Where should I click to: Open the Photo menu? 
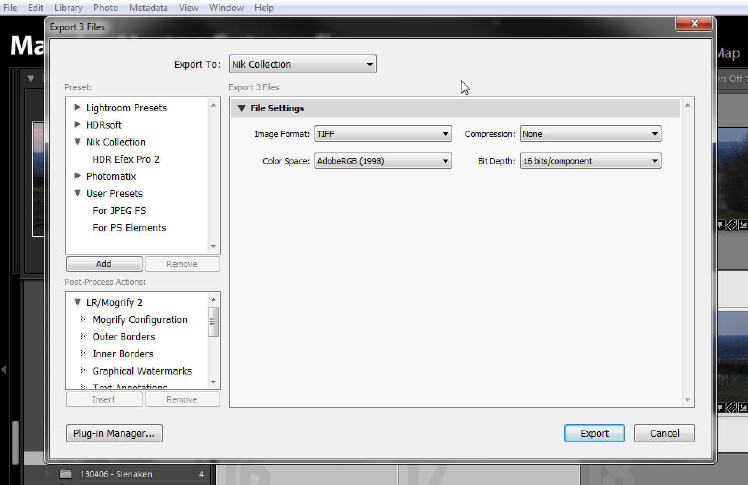click(x=105, y=8)
